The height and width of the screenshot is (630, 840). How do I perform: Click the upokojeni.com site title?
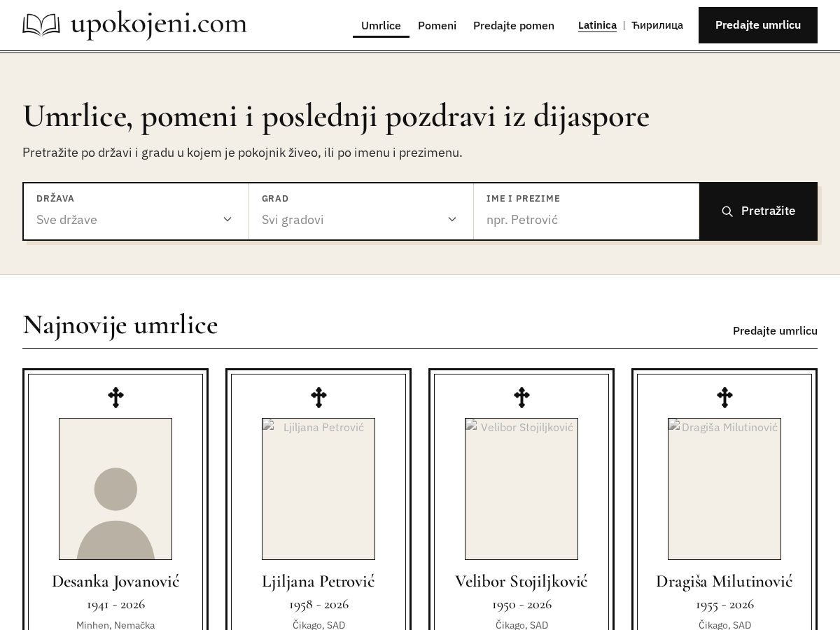pos(159,24)
